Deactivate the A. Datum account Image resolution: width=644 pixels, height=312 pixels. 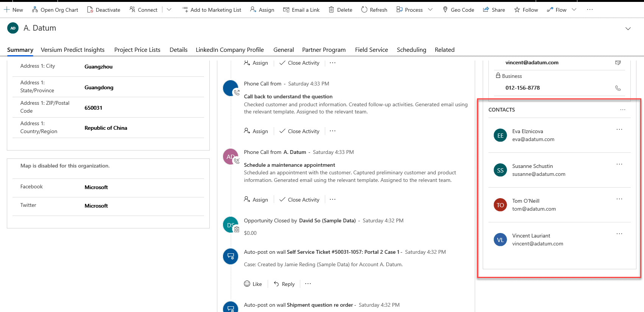point(104,10)
